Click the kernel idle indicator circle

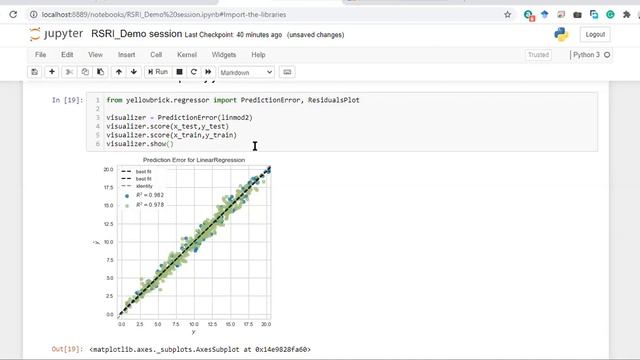tap(607, 55)
